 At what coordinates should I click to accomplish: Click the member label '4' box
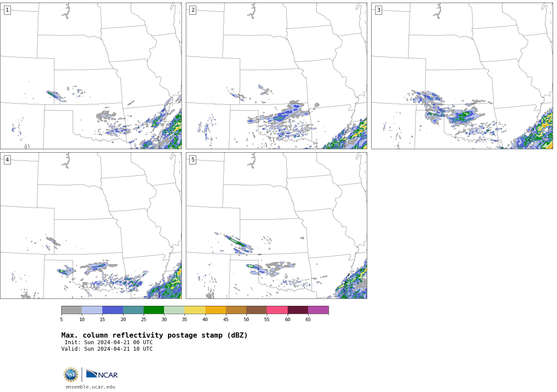[x=7, y=160]
